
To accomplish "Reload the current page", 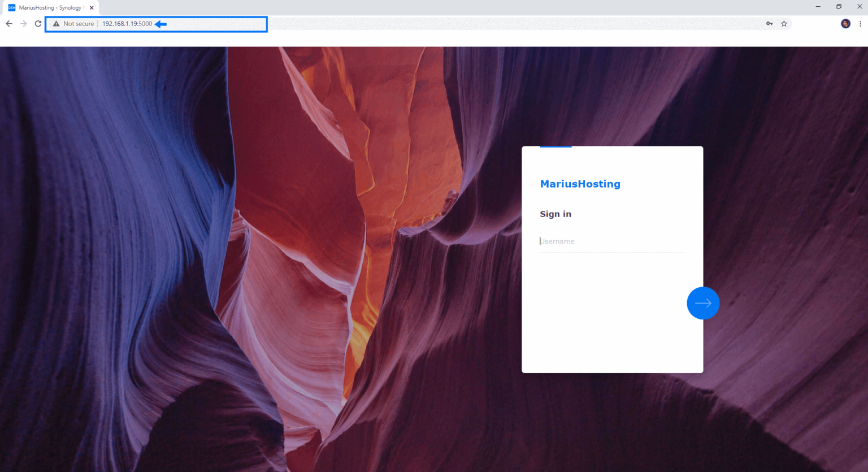I will (38, 24).
